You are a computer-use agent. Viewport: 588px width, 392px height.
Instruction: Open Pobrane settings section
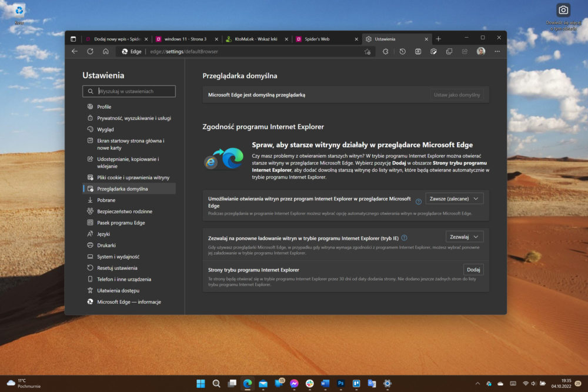pyautogui.click(x=129, y=200)
